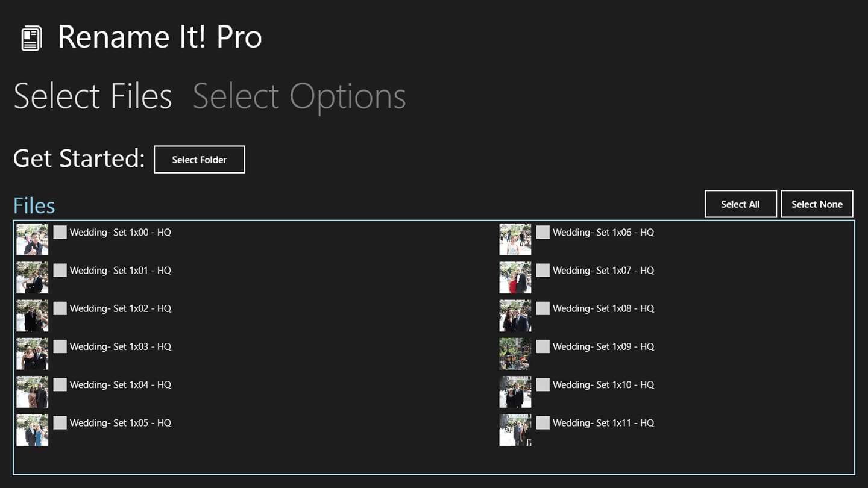Enable the checkbox for Wedding- Set 1x07
The height and width of the screenshot is (488, 868).
pos(542,271)
